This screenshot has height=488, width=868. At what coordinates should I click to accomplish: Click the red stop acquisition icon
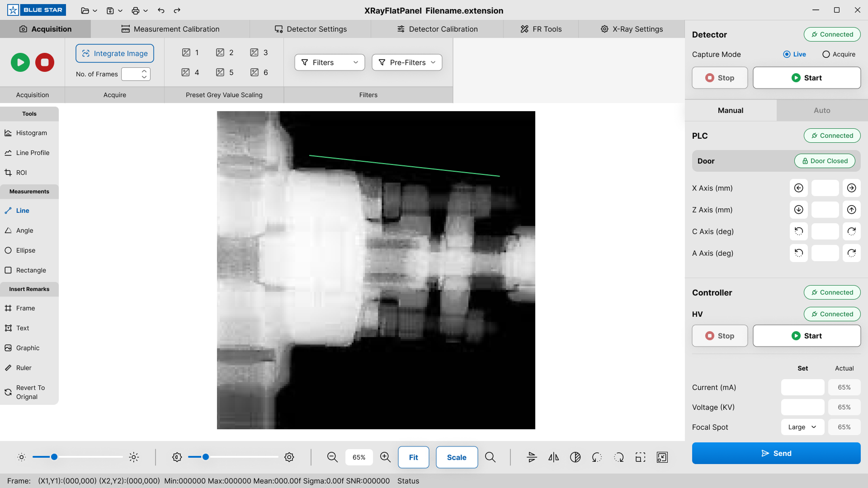pos(45,62)
